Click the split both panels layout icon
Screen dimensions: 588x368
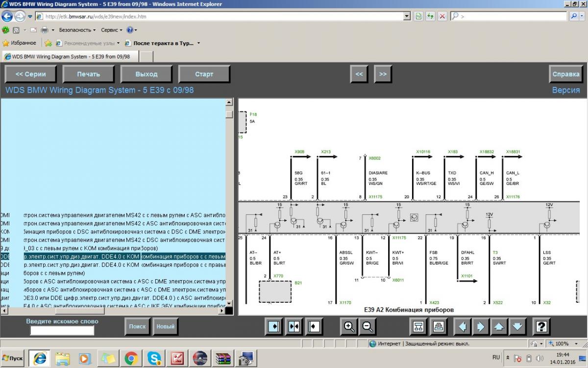[294, 326]
